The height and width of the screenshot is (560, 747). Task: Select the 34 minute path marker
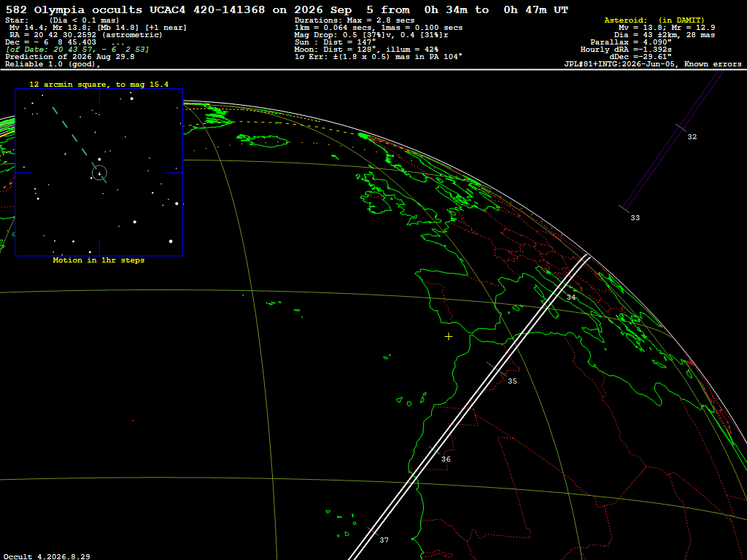pos(571,297)
